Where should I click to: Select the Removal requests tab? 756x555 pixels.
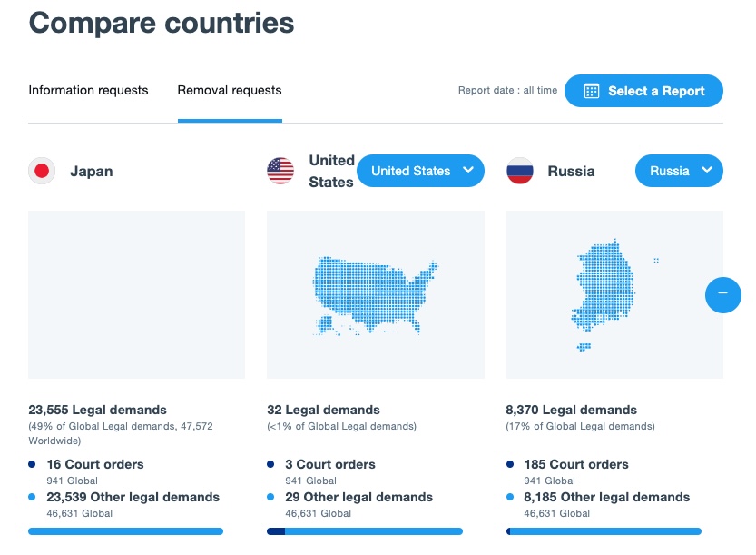(x=229, y=90)
